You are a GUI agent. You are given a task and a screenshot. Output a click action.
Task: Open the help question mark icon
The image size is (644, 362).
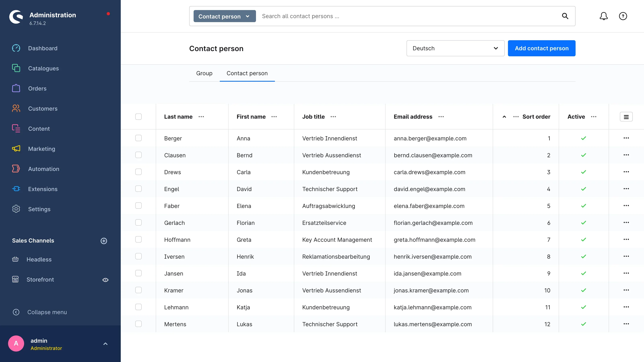[623, 16]
